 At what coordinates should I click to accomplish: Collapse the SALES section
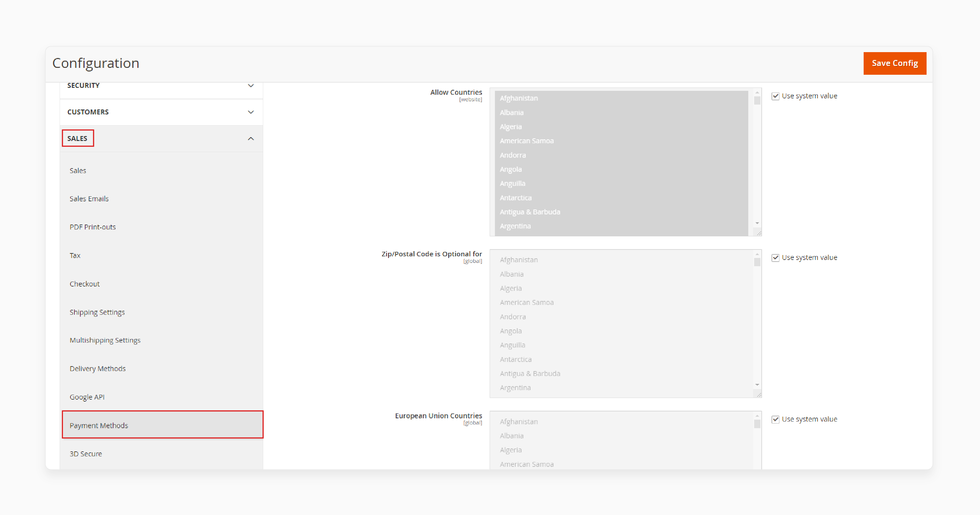253,138
